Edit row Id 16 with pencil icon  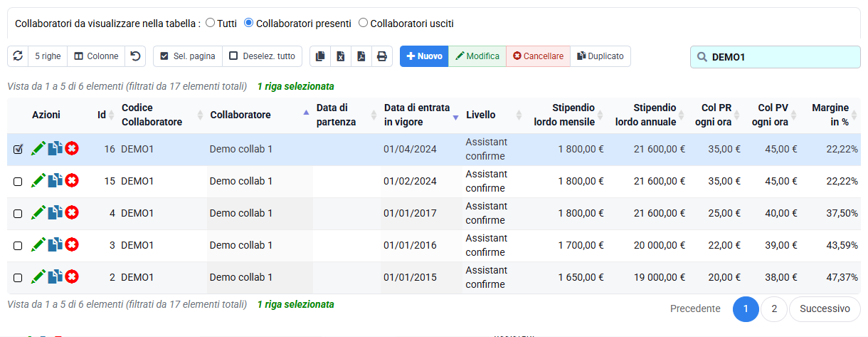click(x=38, y=148)
